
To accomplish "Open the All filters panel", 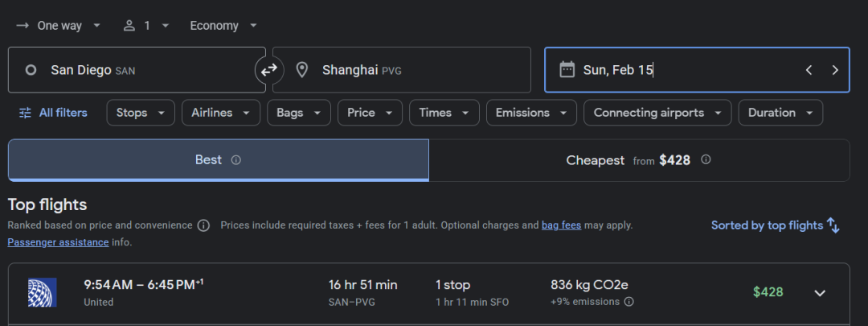I will [53, 113].
